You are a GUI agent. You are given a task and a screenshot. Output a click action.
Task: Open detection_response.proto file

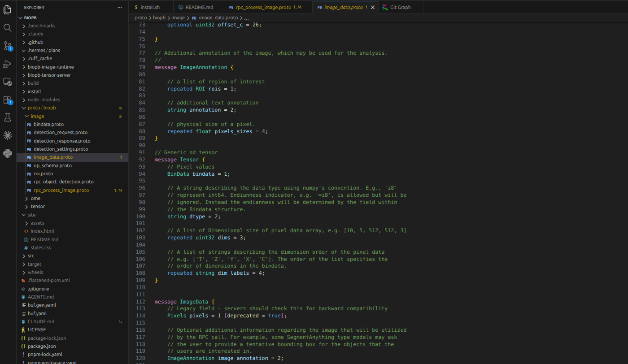tap(62, 141)
